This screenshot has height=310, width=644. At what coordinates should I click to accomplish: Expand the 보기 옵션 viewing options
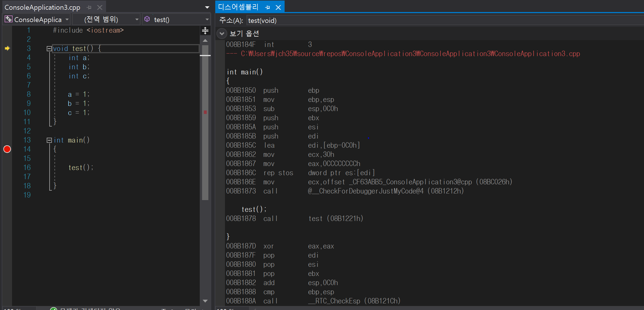point(222,33)
